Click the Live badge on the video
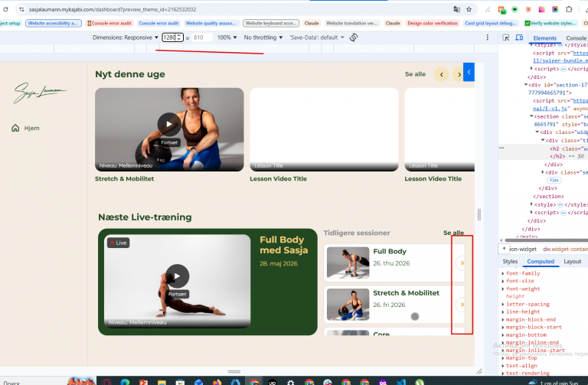 coord(118,243)
